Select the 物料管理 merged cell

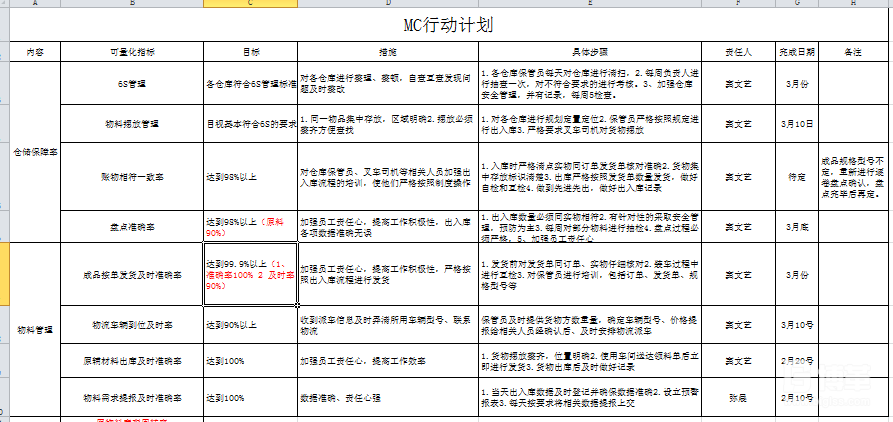pos(35,327)
